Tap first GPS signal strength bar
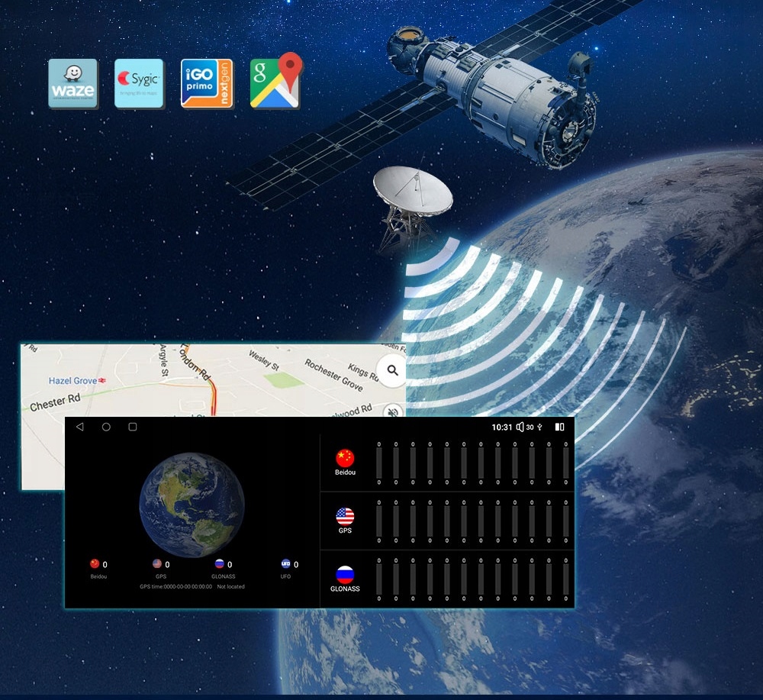The width and height of the screenshot is (763, 700). (x=379, y=521)
